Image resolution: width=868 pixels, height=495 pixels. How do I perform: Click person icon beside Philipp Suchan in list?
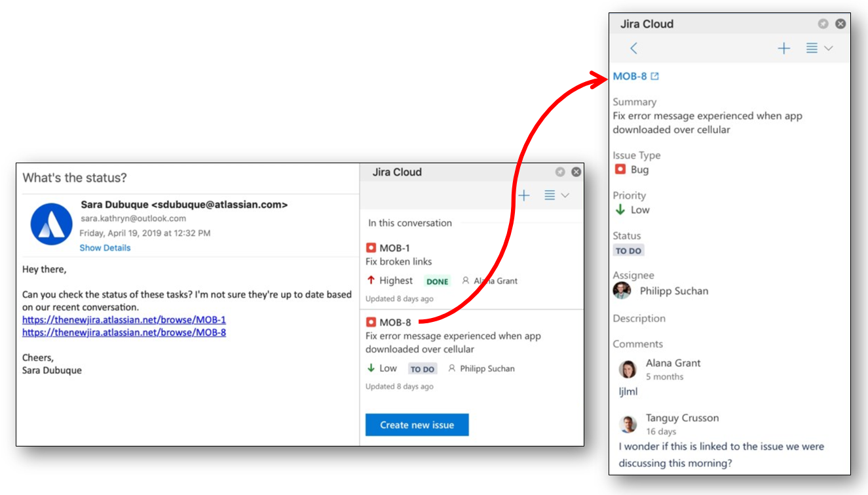click(x=451, y=368)
